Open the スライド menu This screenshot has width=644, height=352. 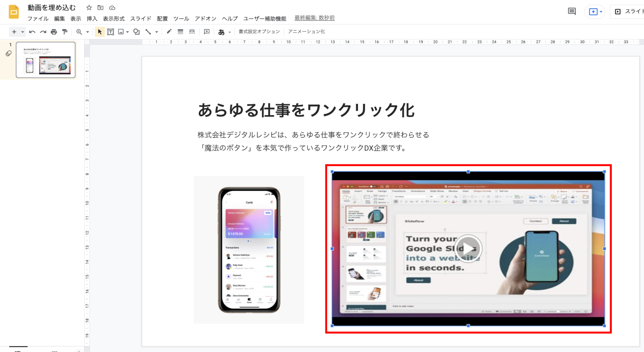click(140, 18)
